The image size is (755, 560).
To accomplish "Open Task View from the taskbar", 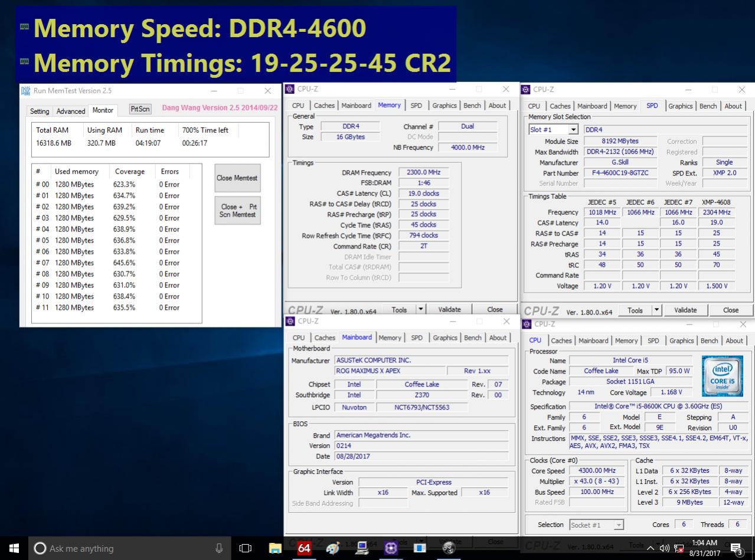I will tap(245, 548).
